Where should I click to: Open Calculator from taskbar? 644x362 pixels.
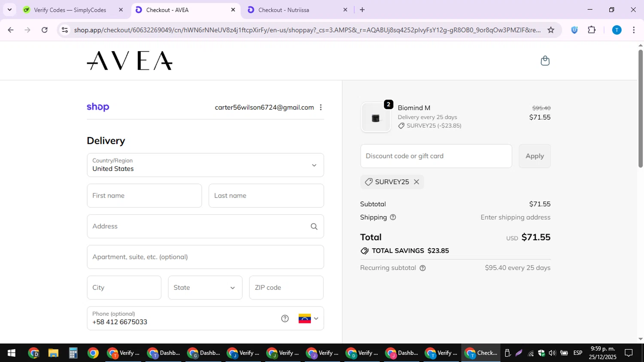73,353
